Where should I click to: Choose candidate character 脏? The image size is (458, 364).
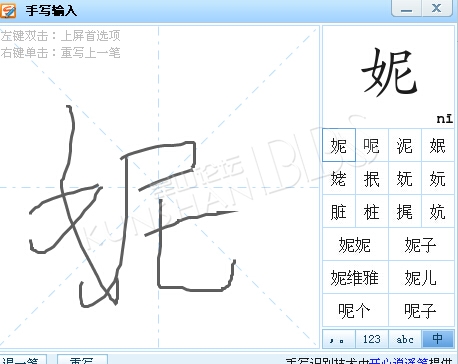pyautogui.click(x=339, y=211)
